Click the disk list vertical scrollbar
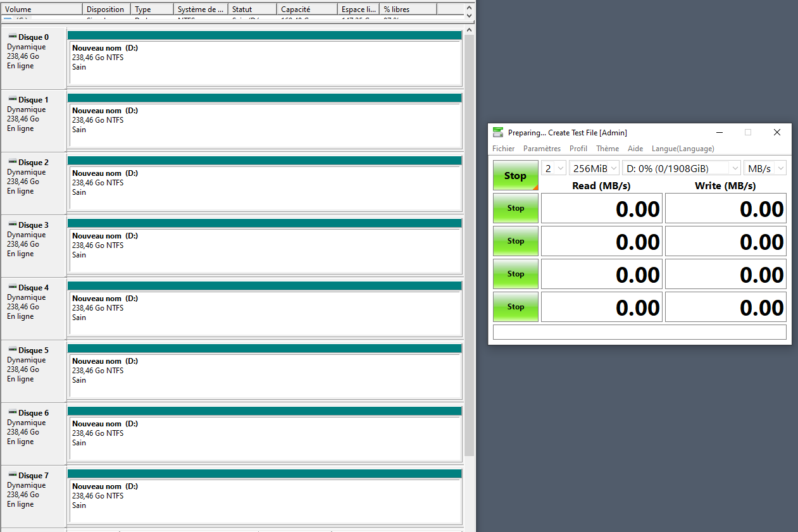Screen dimensions: 798x532 pos(469,253)
